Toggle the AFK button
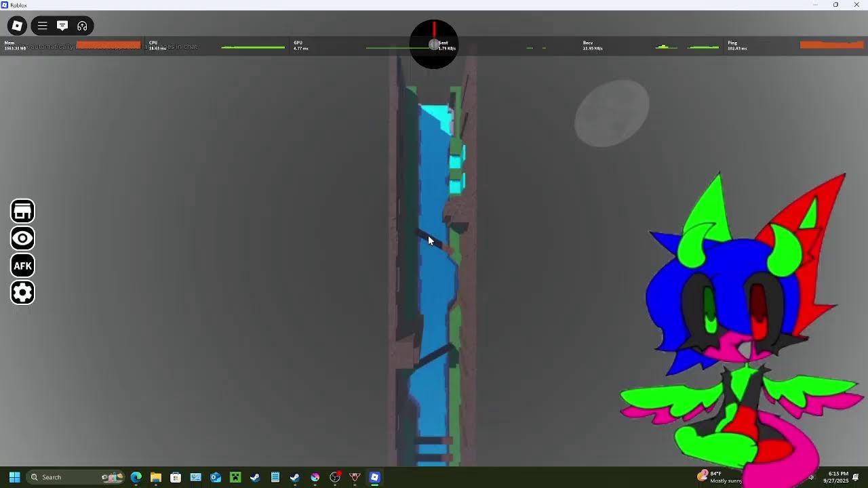 click(x=22, y=266)
